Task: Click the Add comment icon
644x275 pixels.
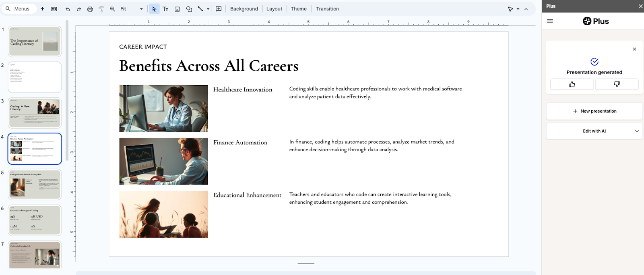Action: click(219, 9)
